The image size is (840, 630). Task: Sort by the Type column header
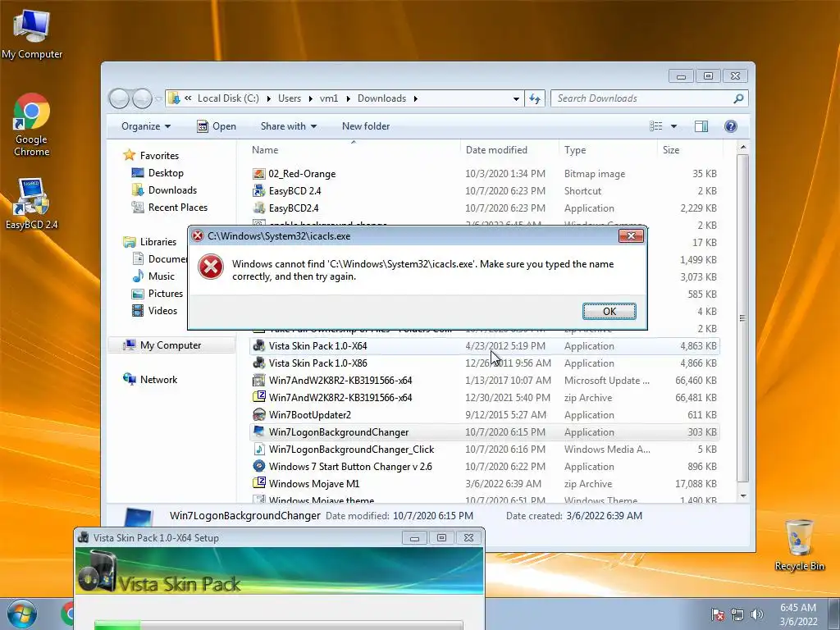pyautogui.click(x=608, y=150)
